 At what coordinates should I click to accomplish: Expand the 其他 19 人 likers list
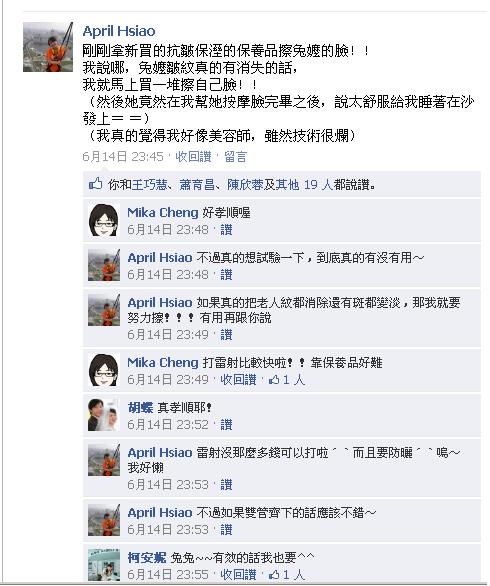[x=304, y=184]
